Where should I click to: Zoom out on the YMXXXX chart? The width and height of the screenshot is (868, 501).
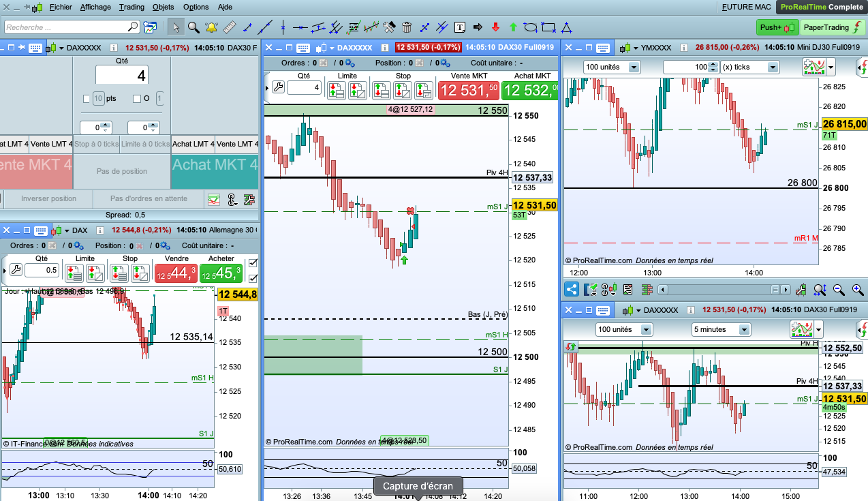839,289
